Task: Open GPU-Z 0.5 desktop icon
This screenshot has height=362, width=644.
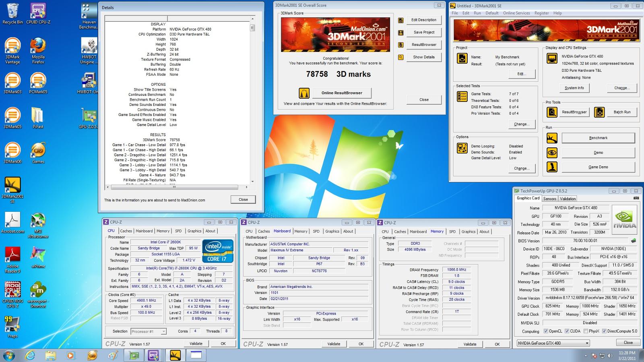Action: point(88,118)
